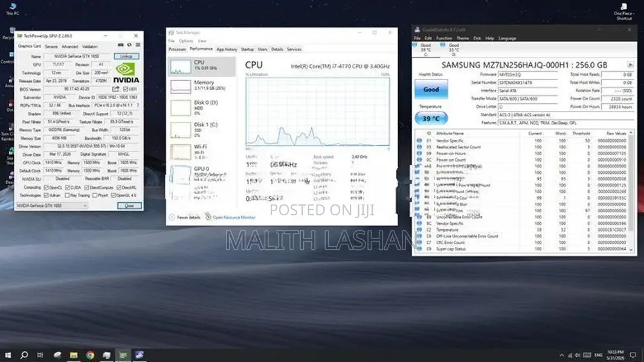644x362 pixels.
Task: Open the One Piece shortcut desktop icon
Action: (x=623, y=11)
